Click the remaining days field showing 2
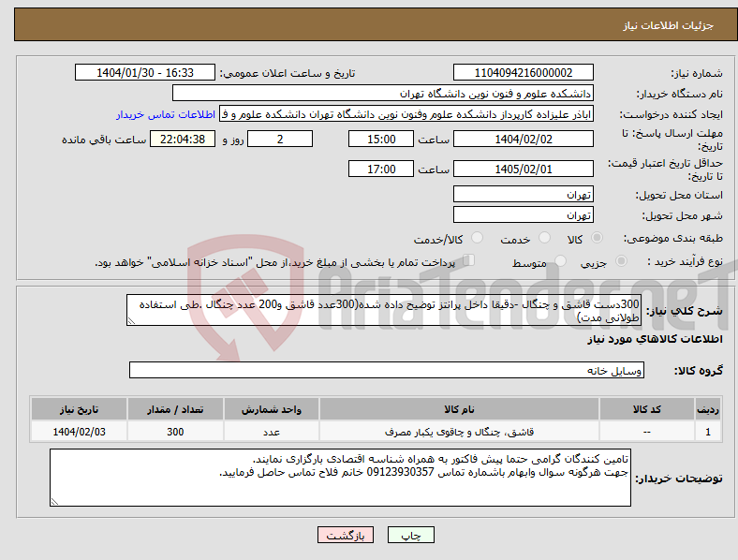The image size is (738, 560). (280, 139)
